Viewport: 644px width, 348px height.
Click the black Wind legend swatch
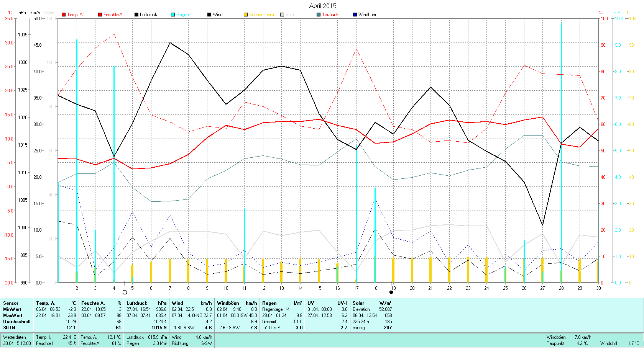point(209,15)
